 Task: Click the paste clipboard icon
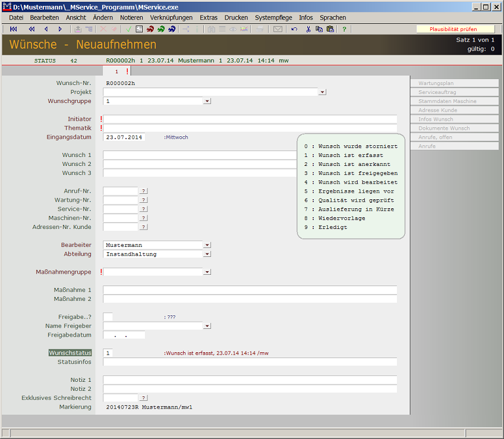[x=330, y=29]
